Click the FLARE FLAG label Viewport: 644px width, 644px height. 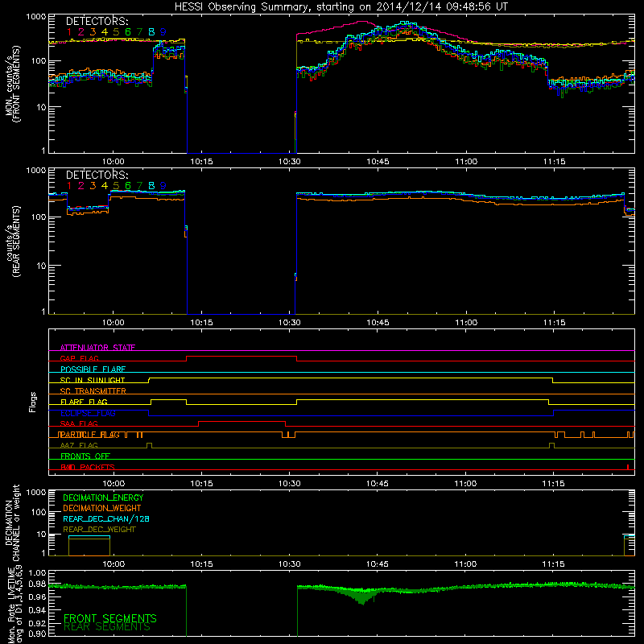84,402
